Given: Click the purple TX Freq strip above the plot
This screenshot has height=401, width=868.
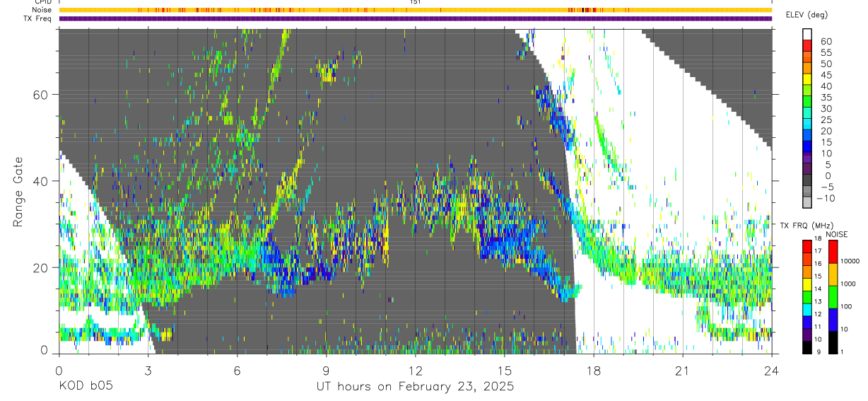Looking at the screenshot, I should coord(415,18).
